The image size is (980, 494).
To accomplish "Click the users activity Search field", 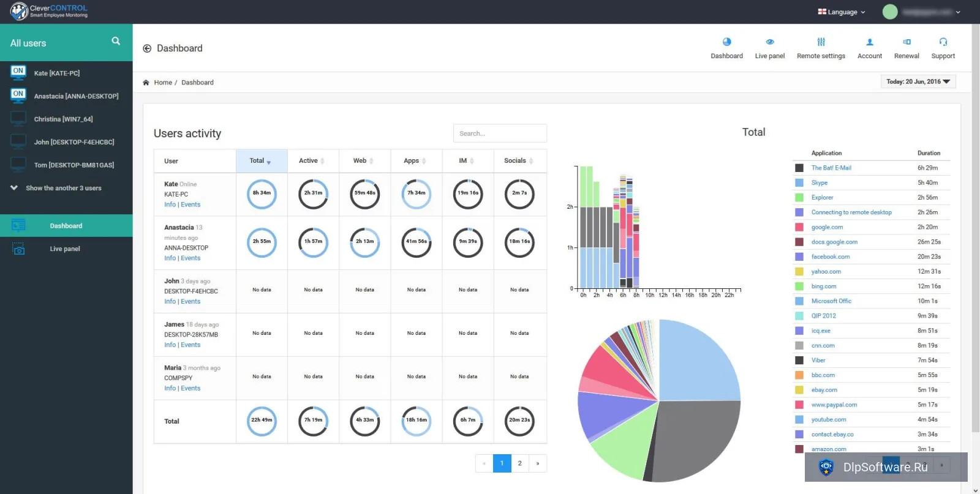I will (500, 133).
